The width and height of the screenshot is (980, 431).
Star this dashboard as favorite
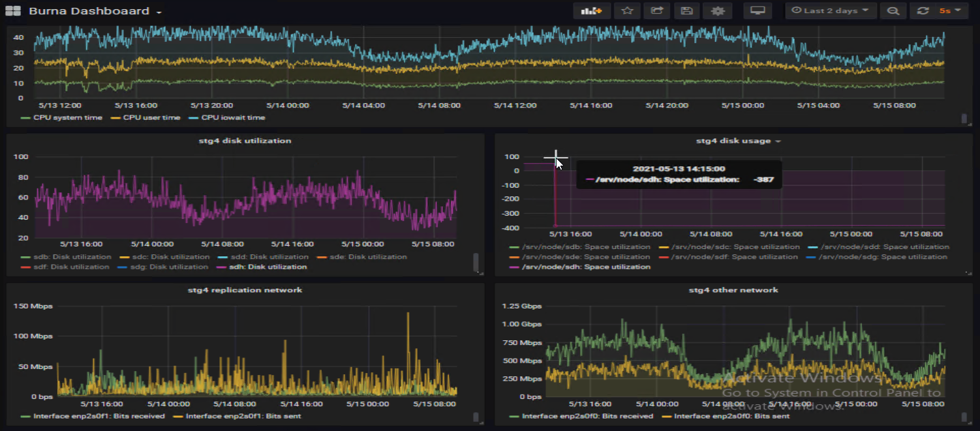click(x=627, y=11)
